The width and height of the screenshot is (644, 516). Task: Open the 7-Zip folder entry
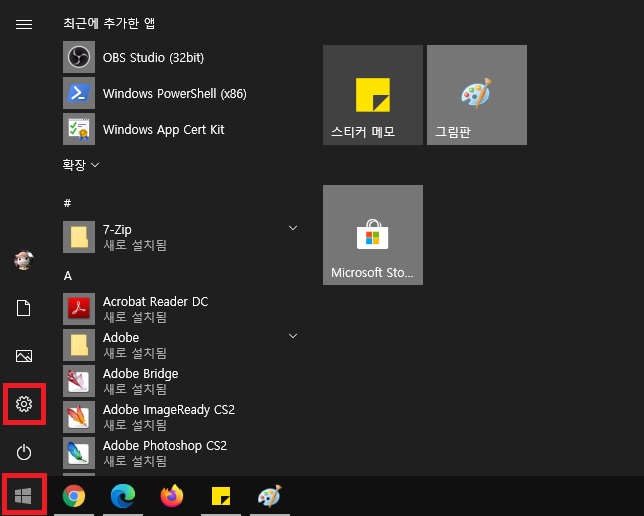[x=181, y=237]
